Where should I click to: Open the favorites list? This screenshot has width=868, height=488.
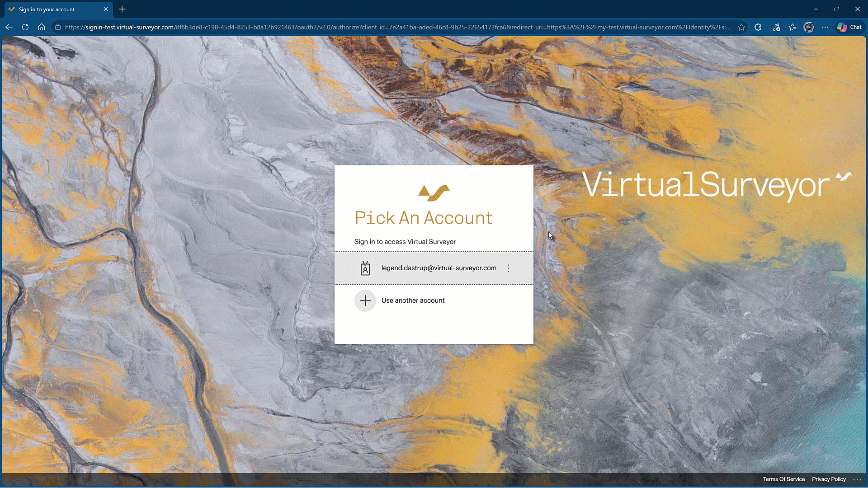click(793, 27)
